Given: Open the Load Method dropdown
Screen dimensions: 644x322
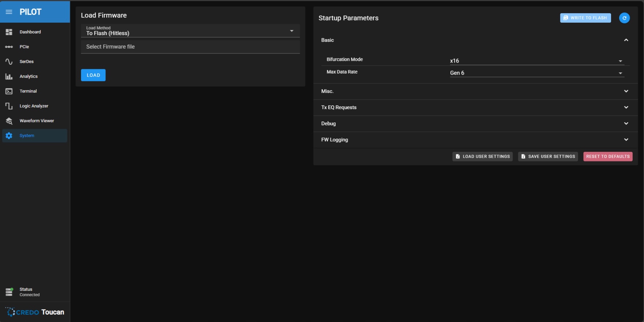Looking at the screenshot, I should (x=190, y=31).
